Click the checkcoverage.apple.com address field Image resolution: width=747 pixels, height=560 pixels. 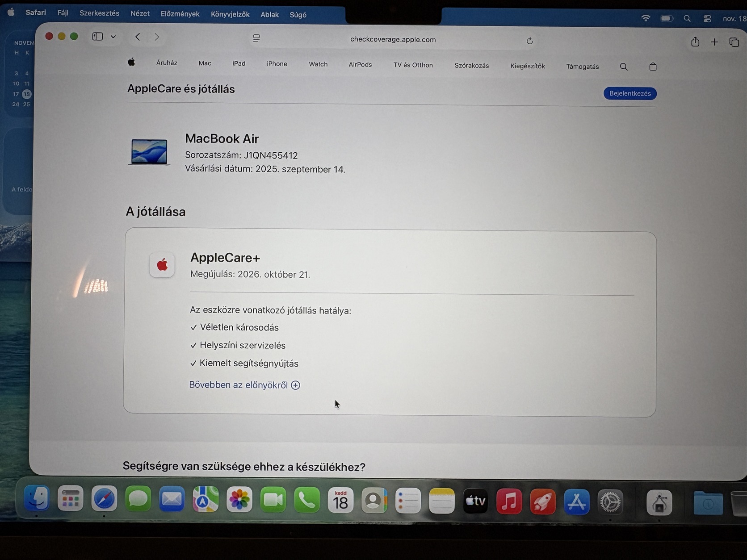(393, 39)
